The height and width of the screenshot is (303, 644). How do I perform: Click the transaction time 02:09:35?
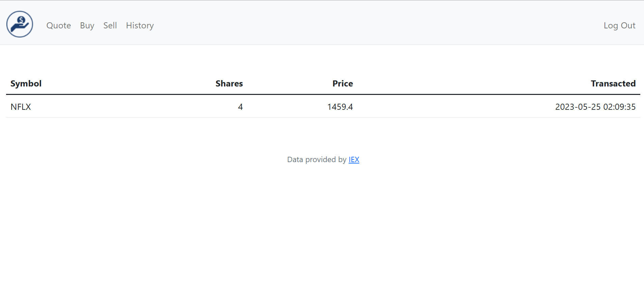(x=619, y=107)
